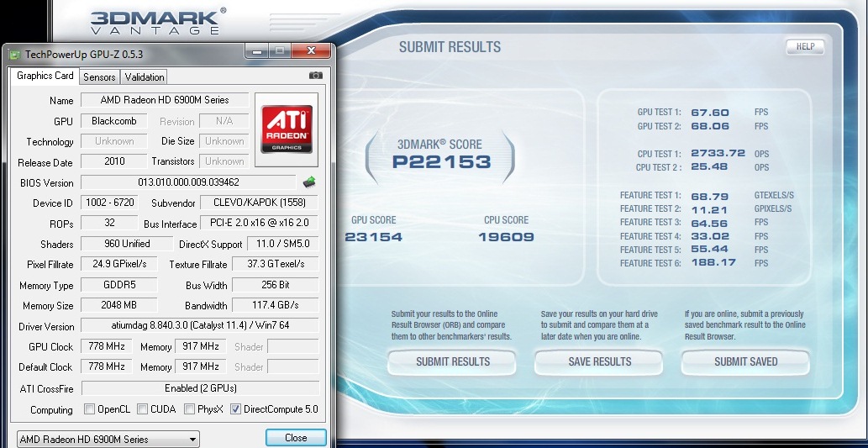This screenshot has width=868, height=448.
Task: Click GPU TEST 2 value 68.06
Action: point(710,126)
